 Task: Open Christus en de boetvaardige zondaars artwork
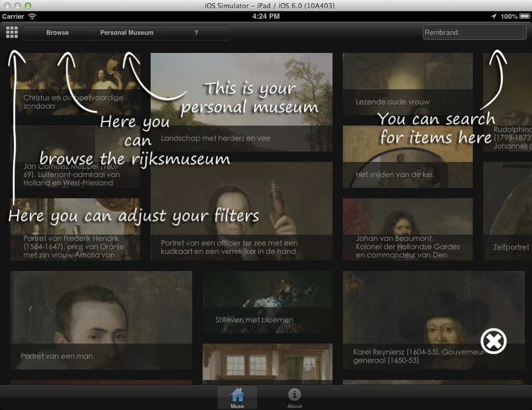75,84
